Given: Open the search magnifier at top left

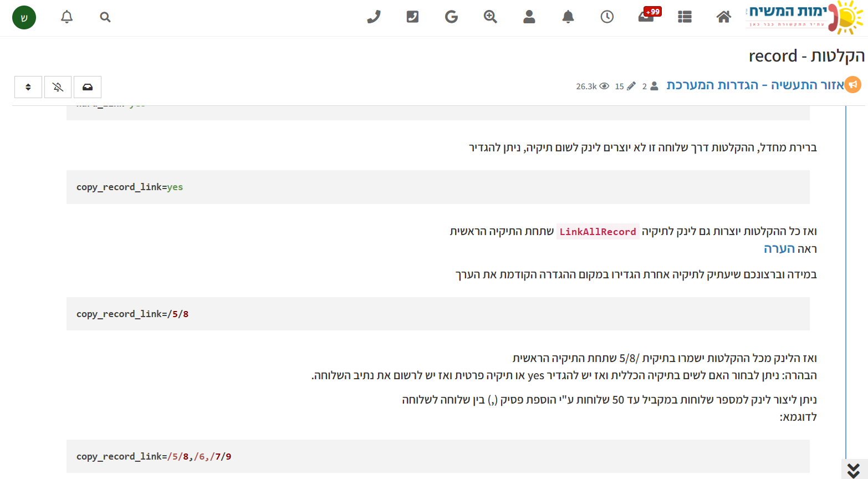Looking at the screenshot, I should pyautogui.click(x=105, y=17).
